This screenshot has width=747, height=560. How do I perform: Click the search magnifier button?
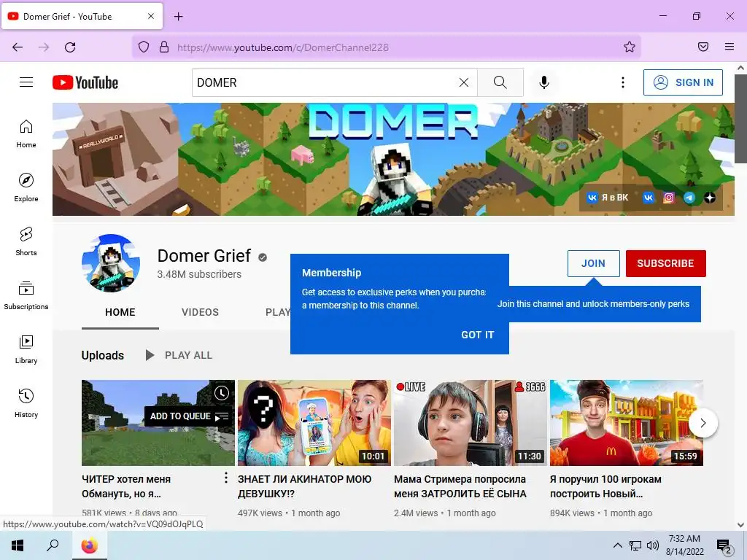coord(500,82)
